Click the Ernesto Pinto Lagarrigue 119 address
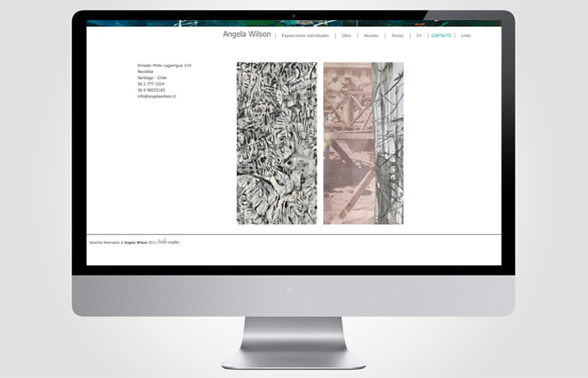 tap(164, 65)
